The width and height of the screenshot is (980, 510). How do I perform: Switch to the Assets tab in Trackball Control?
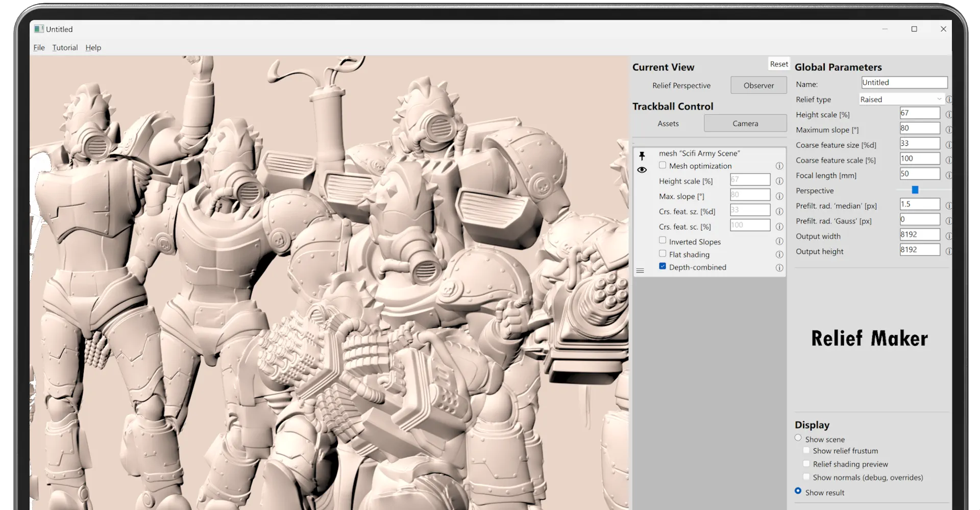668,123
